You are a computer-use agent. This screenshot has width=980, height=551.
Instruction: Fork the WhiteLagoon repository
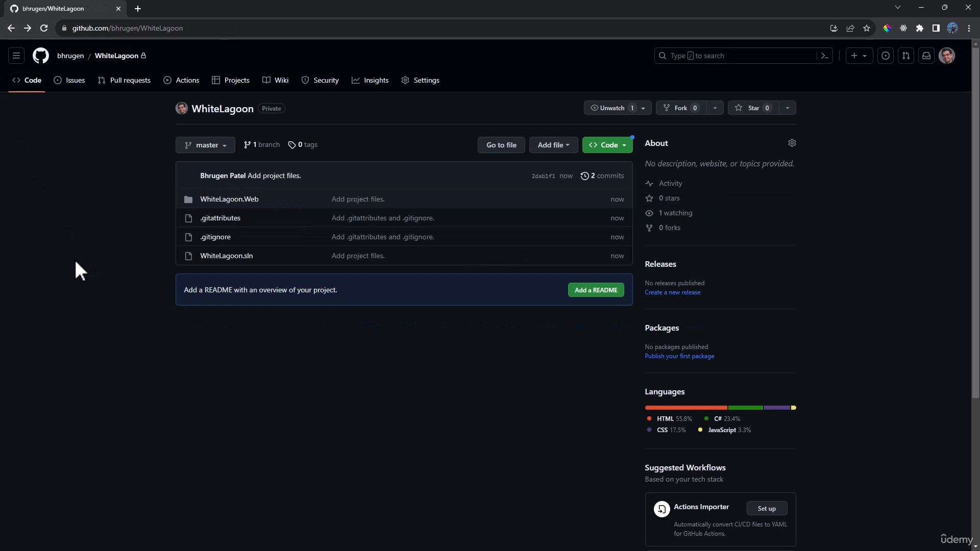[681, 108]
